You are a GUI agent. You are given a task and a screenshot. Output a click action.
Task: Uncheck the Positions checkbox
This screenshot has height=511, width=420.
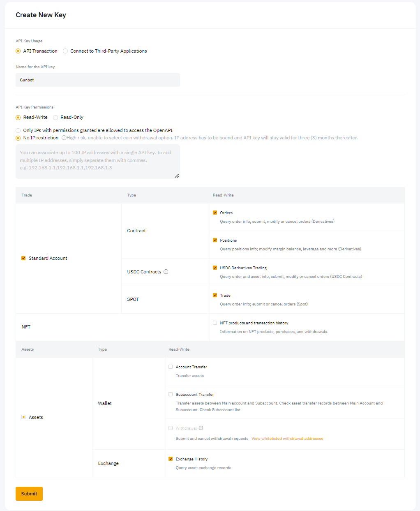tap(215, 240)
